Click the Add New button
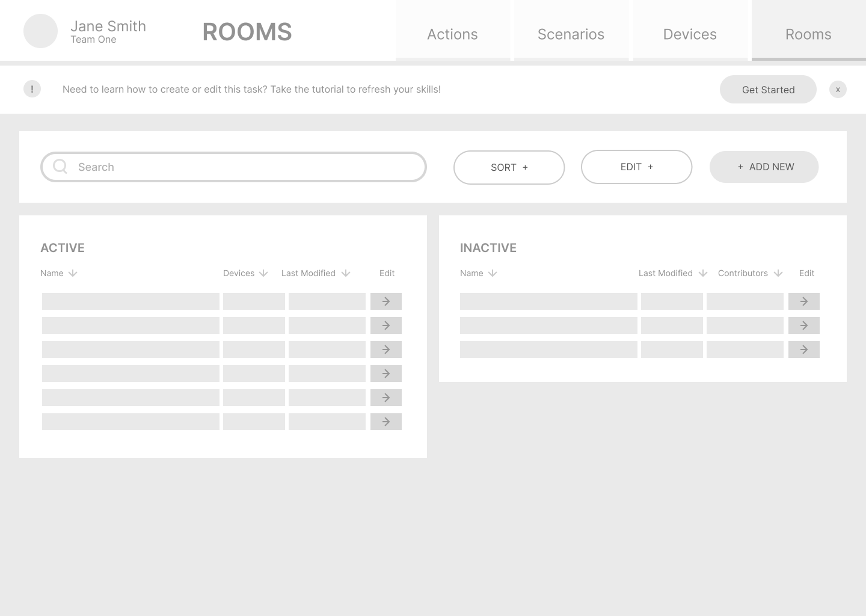 [x=764, y=167]
